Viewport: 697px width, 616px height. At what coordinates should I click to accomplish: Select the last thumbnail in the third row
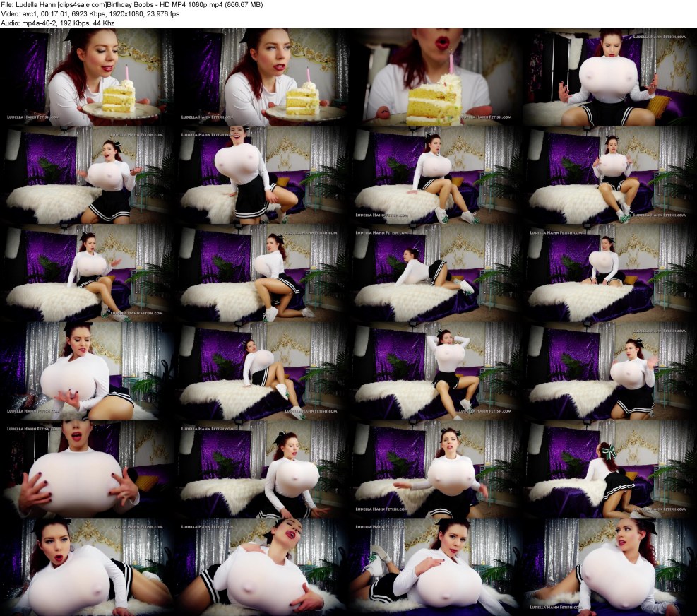click(x=609, y=273)
